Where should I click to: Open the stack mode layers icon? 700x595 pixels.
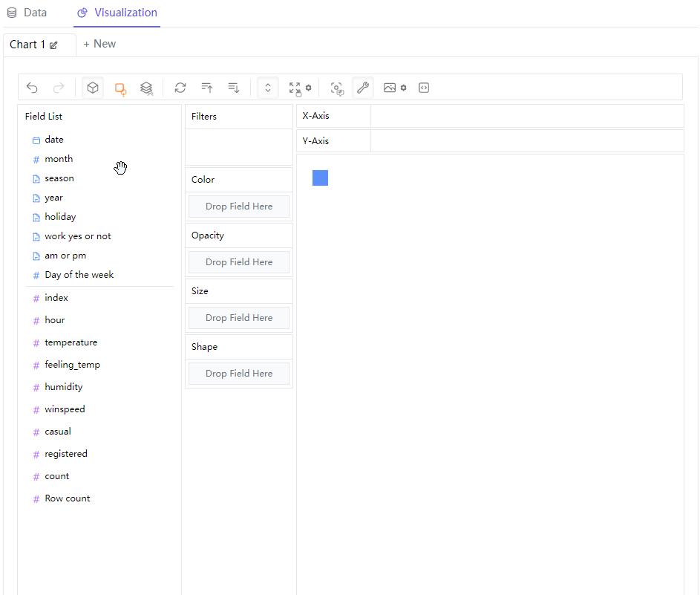[x=146, y=88]
